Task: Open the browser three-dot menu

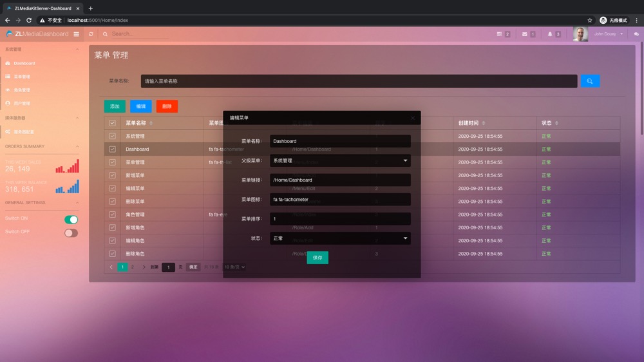Action: pos(637,20)
